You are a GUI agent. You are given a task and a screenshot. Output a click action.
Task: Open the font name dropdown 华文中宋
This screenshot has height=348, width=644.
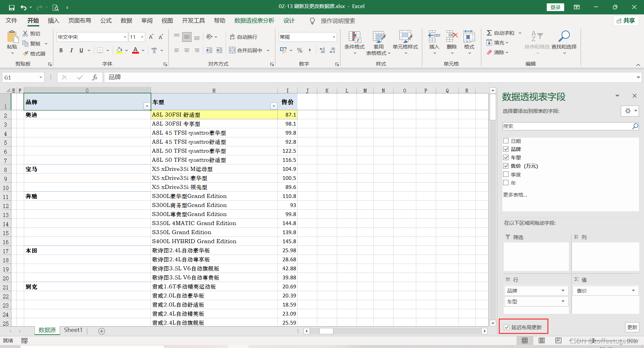(x=125, y=37)
